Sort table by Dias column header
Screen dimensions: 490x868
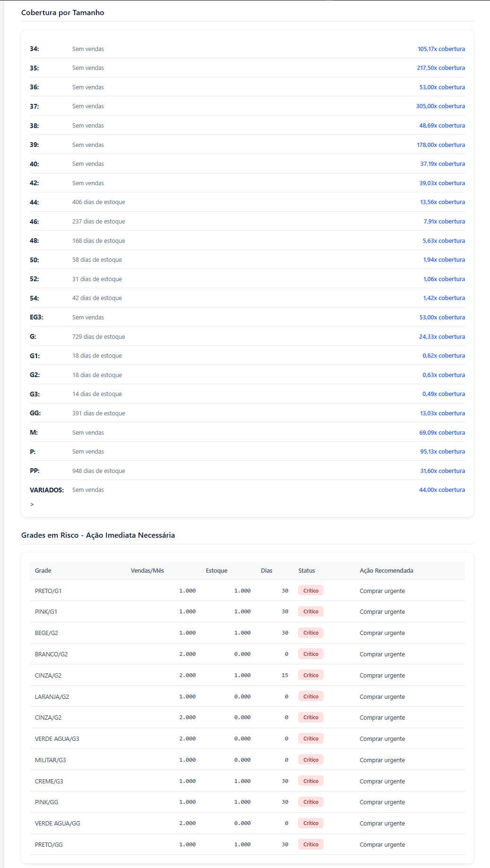click(266, 571)
